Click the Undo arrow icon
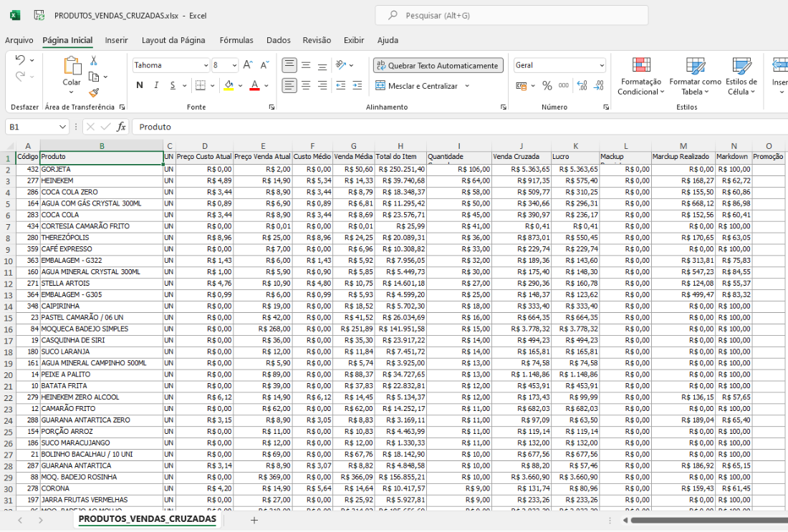788x532 pixels. [20, 60]
